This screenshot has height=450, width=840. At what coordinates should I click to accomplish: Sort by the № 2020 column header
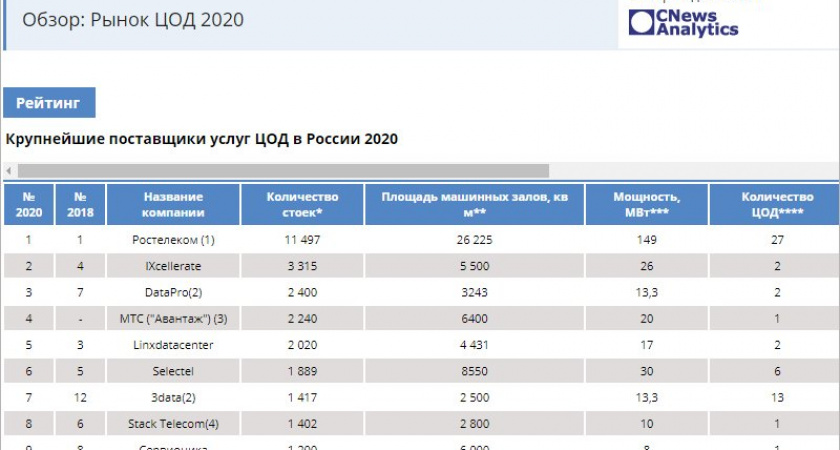coord(29,205)
